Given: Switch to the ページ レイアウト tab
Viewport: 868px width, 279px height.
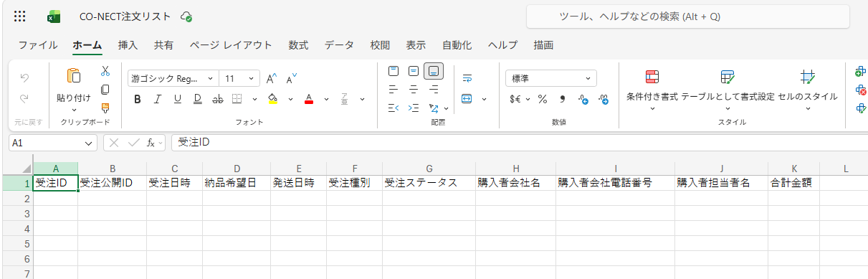Looking at the screenshot, I should (x=231, y=44).
